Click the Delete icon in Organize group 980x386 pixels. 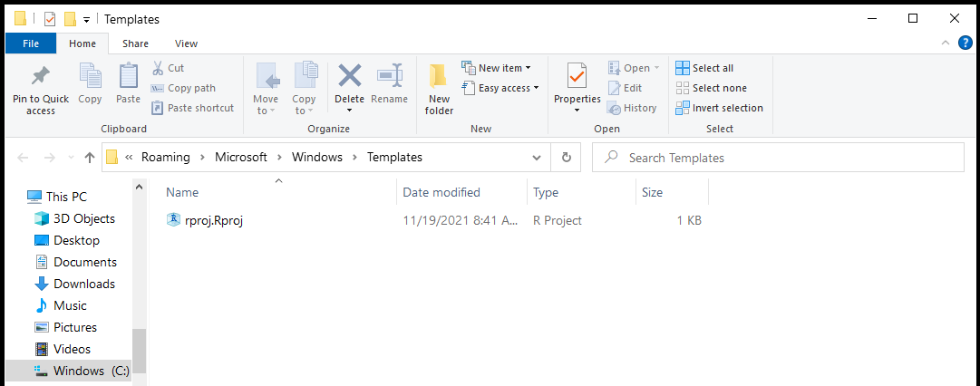tap(349, 76)
